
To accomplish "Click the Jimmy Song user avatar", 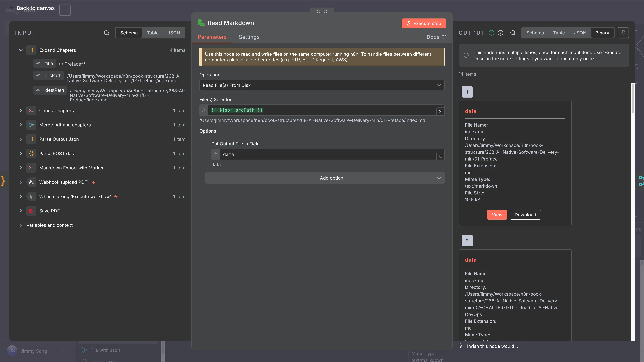I will (12, 351).
